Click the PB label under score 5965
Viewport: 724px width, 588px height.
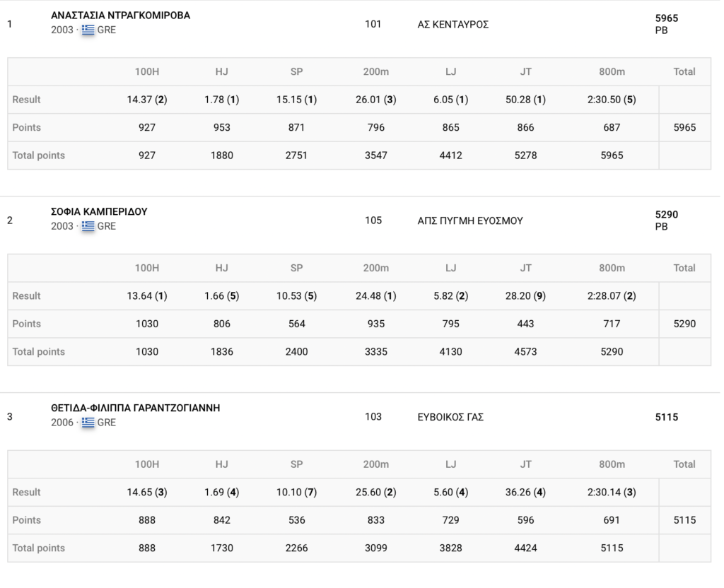click(661, 30)
